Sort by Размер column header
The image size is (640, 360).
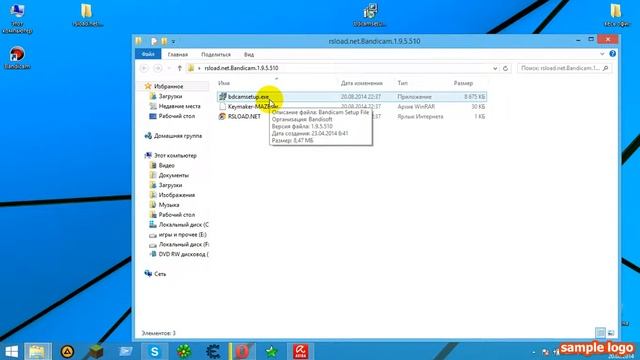click(463, 83)
